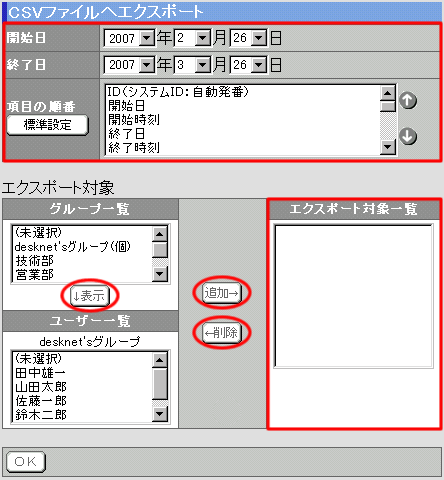Viewport: 444px width, 480px height.
Task: Select 技術部 in the group list
Action: (35, 261)
